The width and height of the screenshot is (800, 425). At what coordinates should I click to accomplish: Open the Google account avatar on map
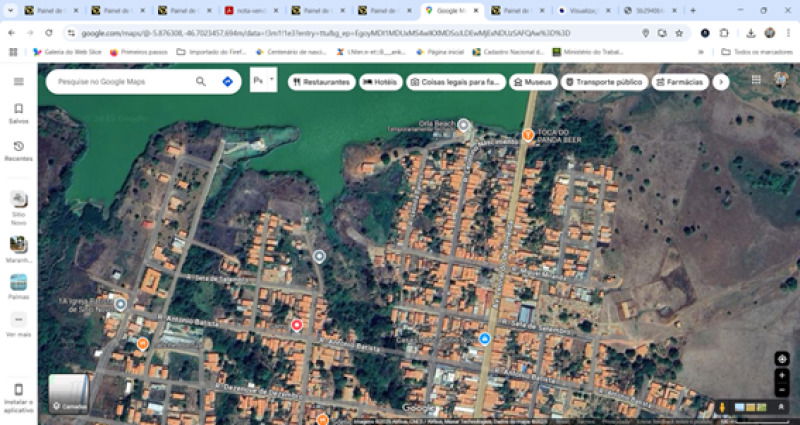click(x=781, y=80)
